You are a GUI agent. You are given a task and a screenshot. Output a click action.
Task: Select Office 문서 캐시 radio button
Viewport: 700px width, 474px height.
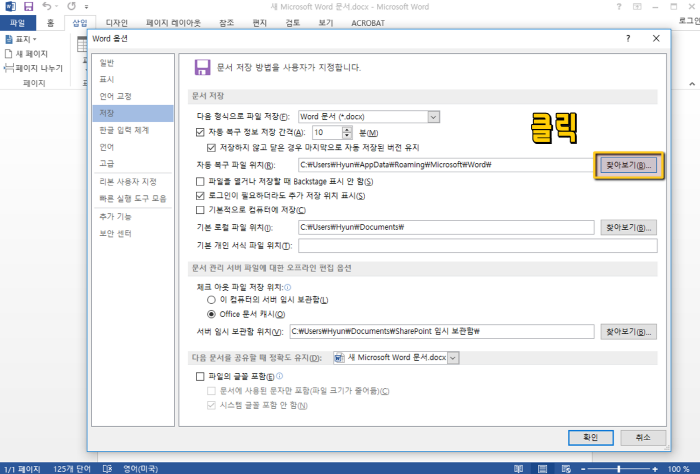coord(211,314)
